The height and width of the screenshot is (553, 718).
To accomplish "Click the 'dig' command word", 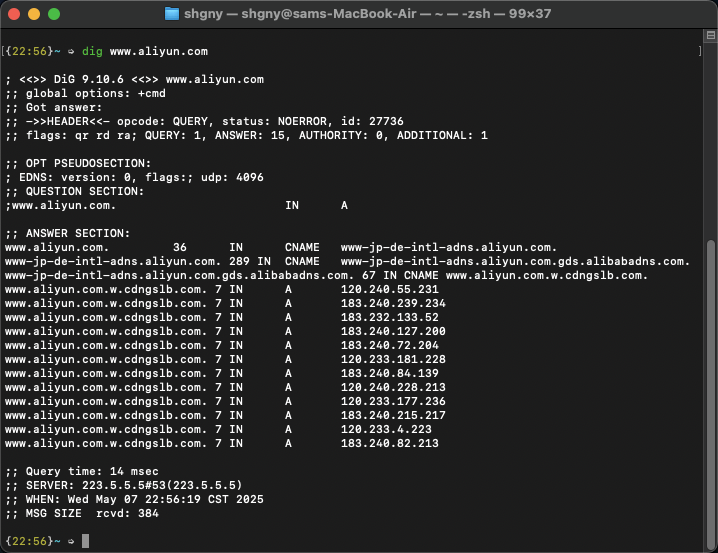I will 92,51.
